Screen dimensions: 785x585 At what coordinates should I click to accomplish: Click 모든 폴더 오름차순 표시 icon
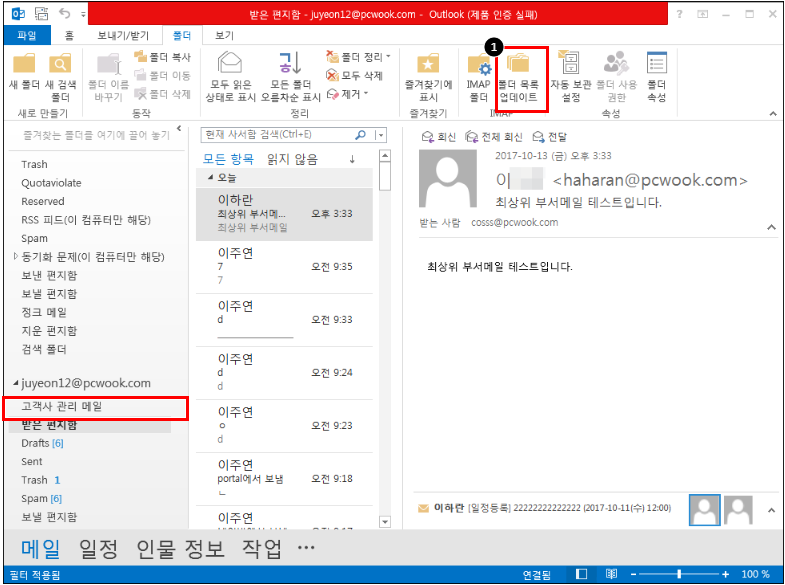[290, 64]
